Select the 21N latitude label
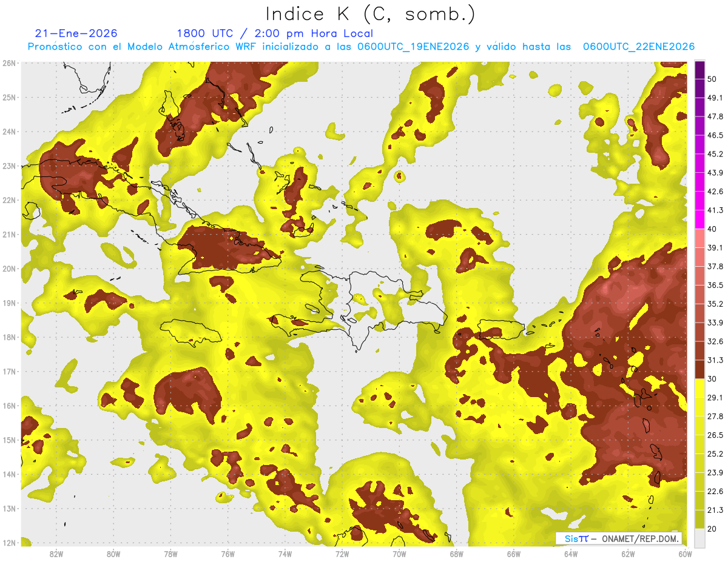Screen dimensions: 728x562 (x=9, y=234)
